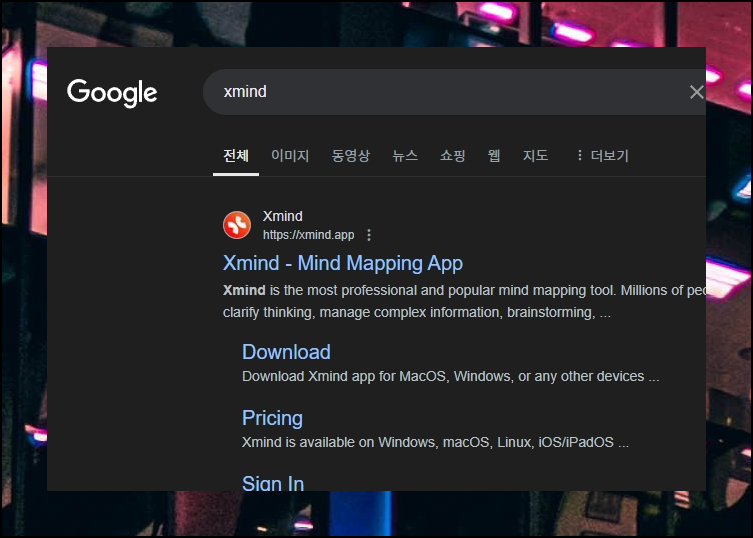This screenshot has width=753, height=538.
Task: Open the 동영상 tab
Action: coord(351,156)
